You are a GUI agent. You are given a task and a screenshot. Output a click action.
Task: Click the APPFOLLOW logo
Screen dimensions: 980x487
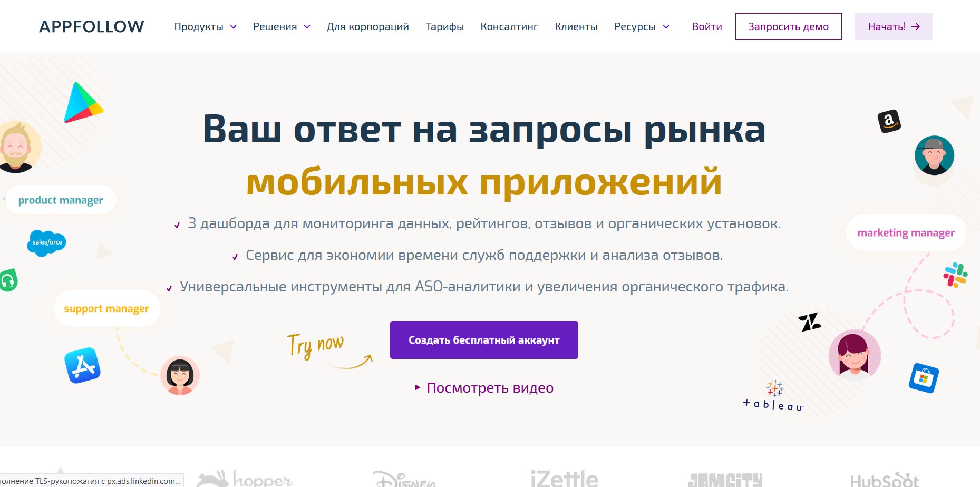[92, 26]
